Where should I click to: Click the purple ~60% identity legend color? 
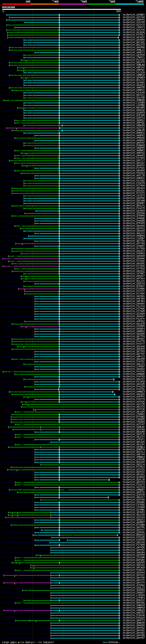pos(73,4)
